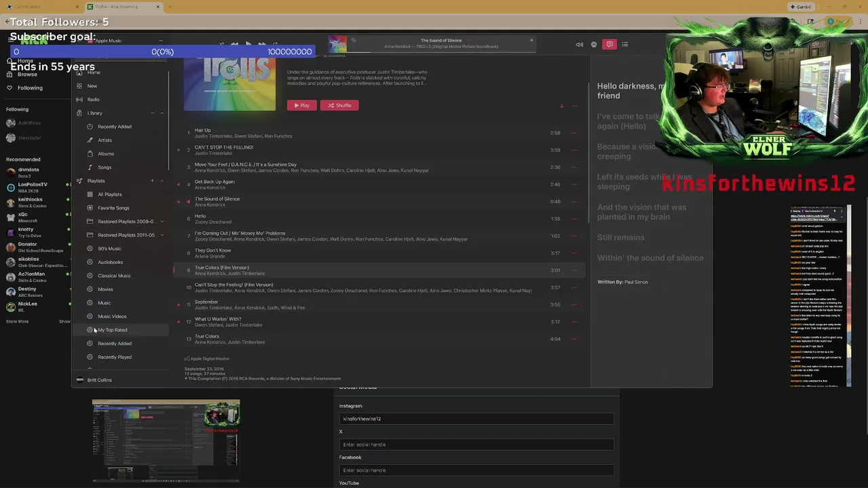The width and height of the screenshot is (868, 488).
Task: Click the Instagram field containing kinsforthewins12
Action: point(476,419)
